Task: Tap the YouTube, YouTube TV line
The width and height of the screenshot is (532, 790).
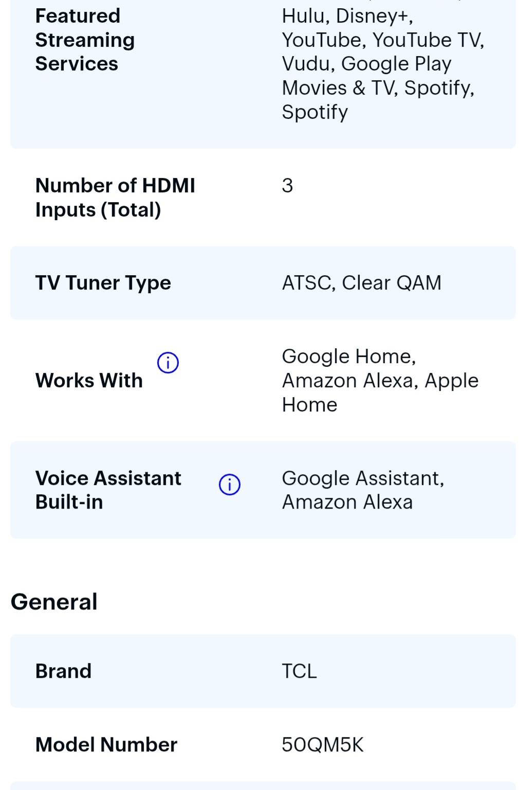Action: coord(383,40)
